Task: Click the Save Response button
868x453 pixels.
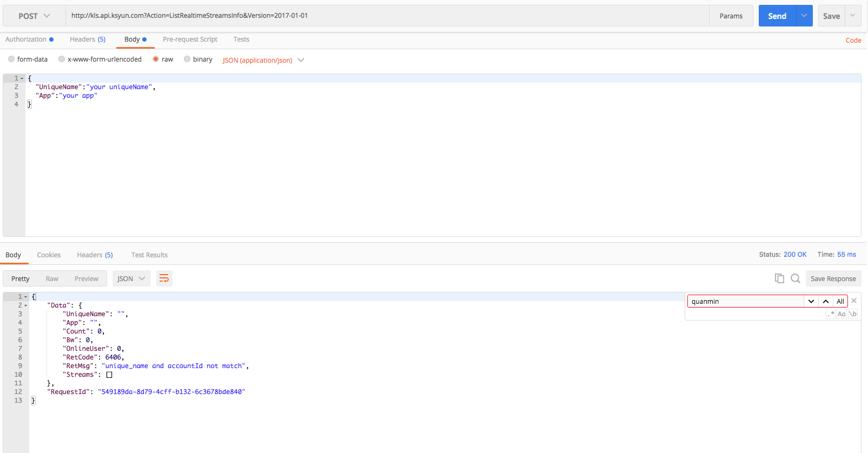Action: (833, 279)
